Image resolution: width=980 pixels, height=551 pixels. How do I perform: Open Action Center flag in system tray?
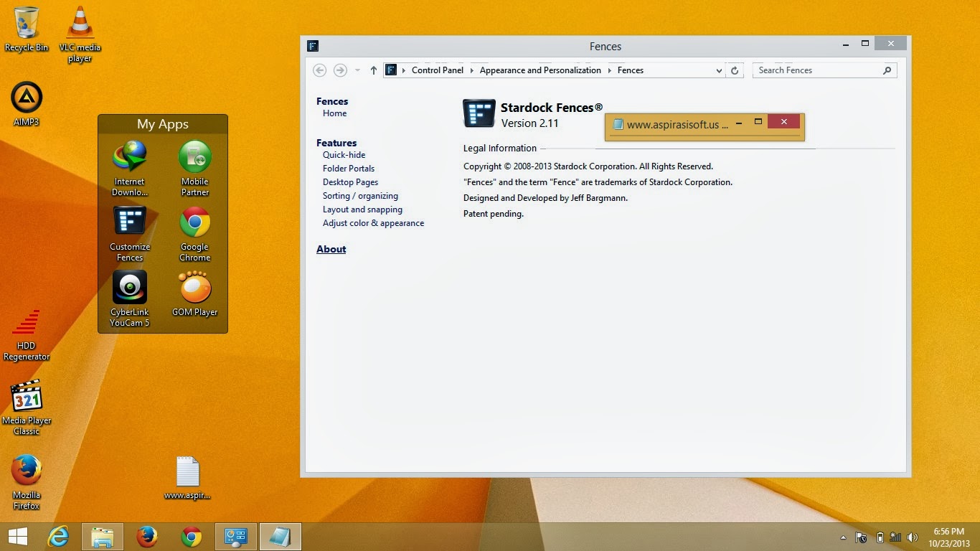tap(861, 537)
